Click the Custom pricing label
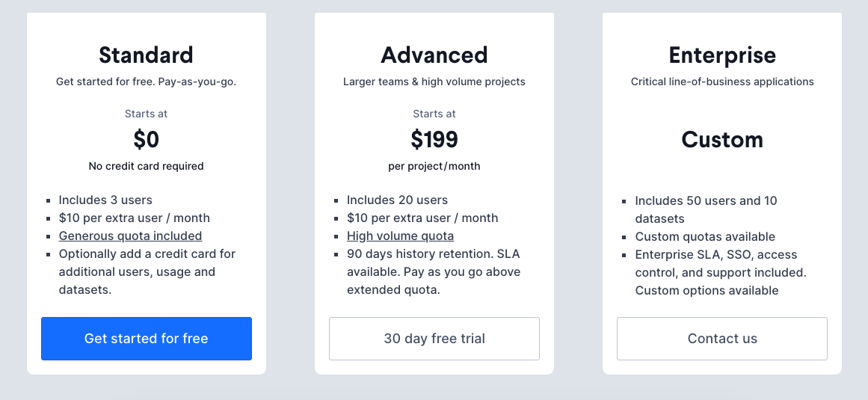Viewport: 868px width, 400px height. click(x=722, y=140)
